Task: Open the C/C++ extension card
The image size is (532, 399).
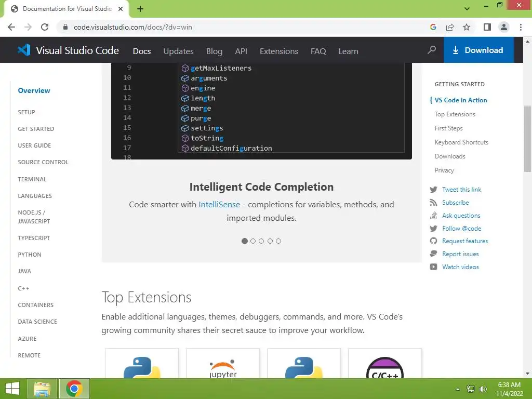Action: pos(385,363)
